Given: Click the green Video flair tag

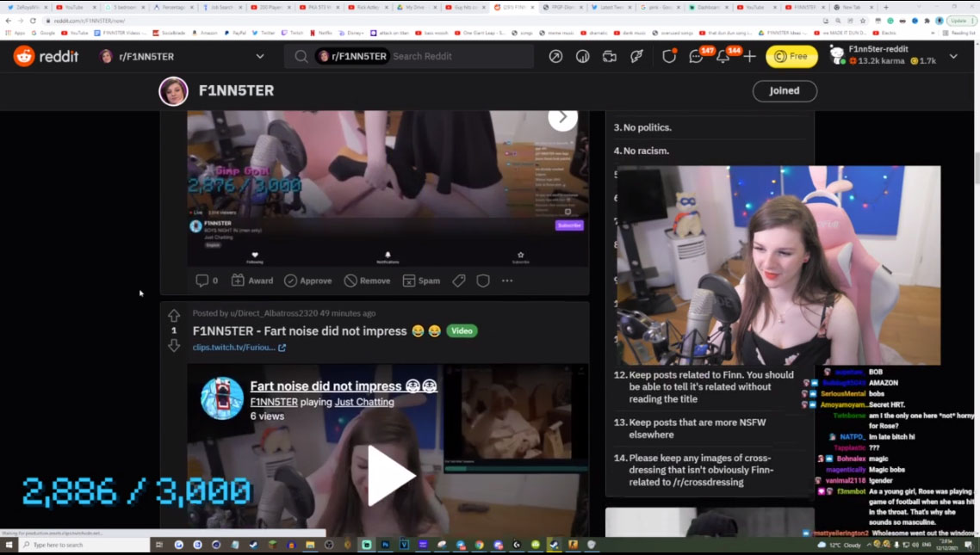Looking at the screenshot, I should pyautogui.click(x=462, y=331).
